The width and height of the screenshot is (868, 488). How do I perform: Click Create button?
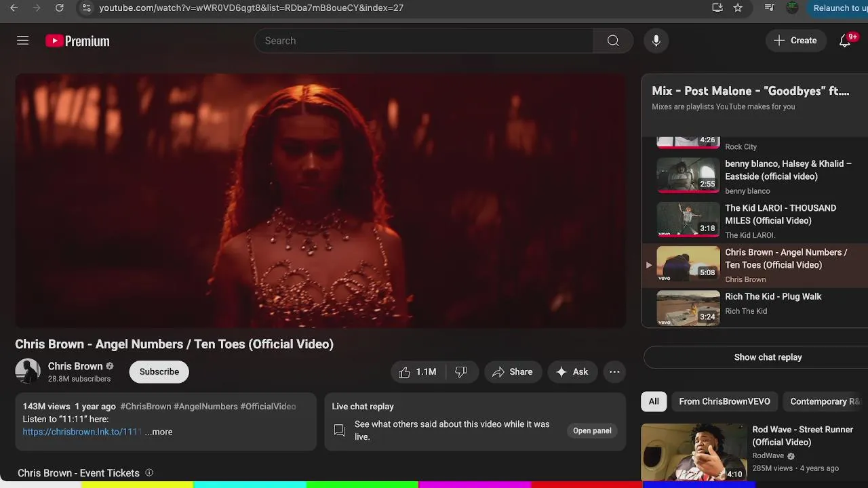(795, 41)
